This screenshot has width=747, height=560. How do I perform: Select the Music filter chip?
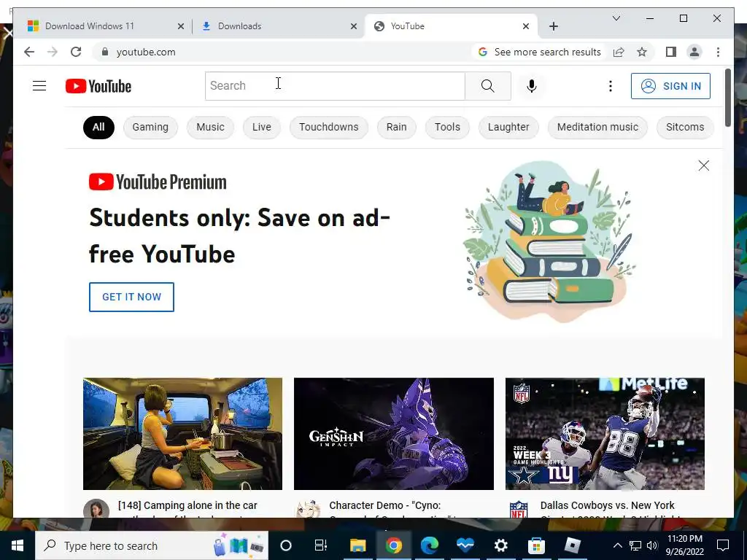click(x=210, y=127)
